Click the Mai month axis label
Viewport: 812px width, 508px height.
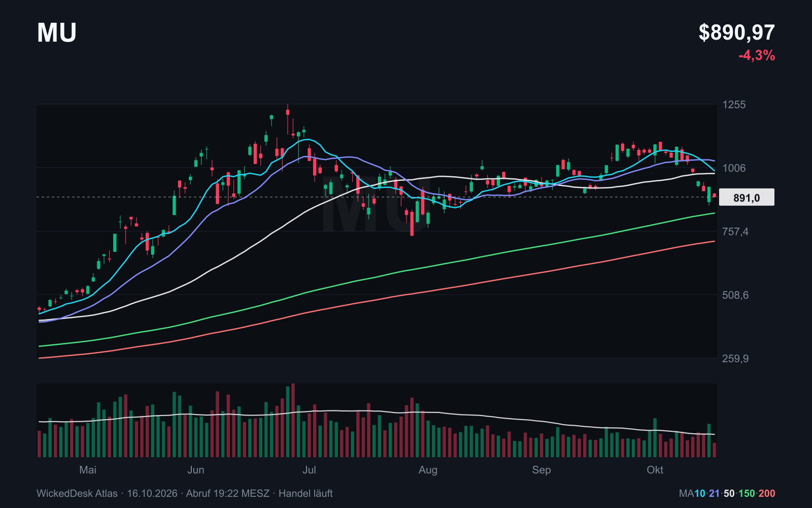(x=88, y=470)
